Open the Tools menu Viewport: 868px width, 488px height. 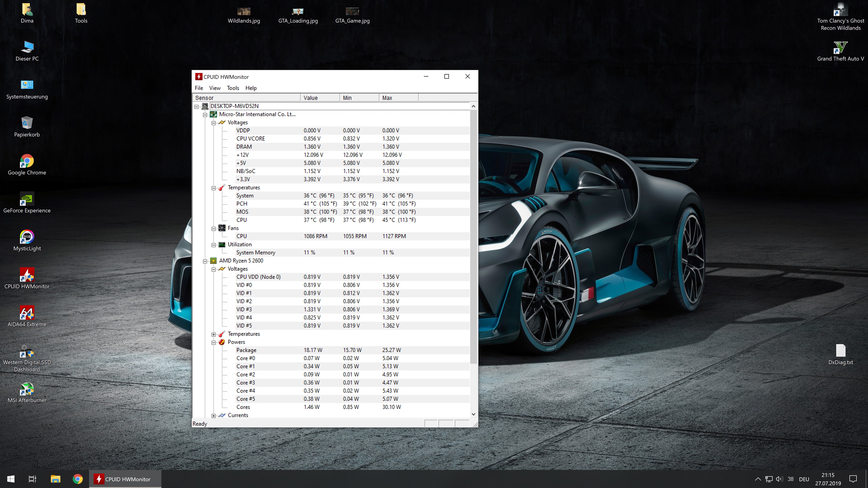[x=233, y=88]
